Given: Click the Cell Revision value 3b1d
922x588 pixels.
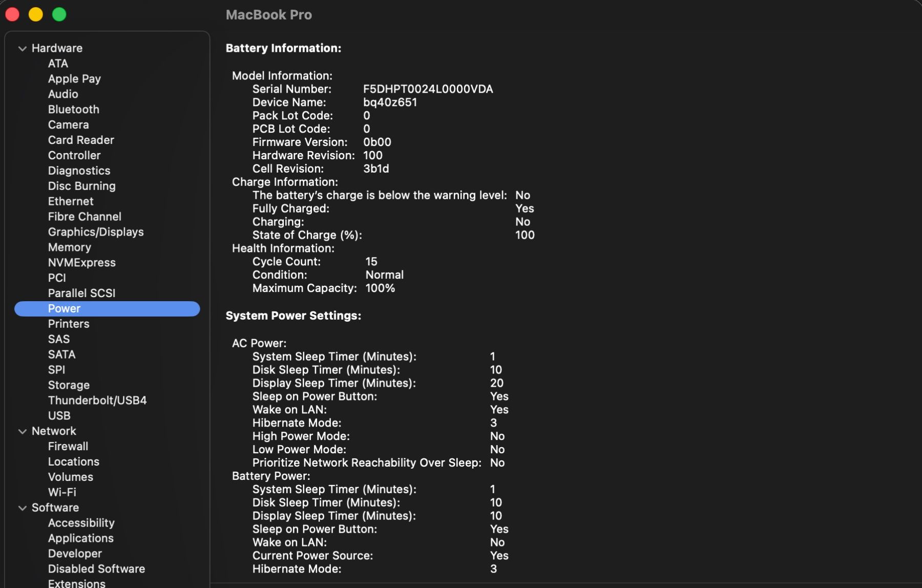Looking at the screenshot, I should pos(376,169).
